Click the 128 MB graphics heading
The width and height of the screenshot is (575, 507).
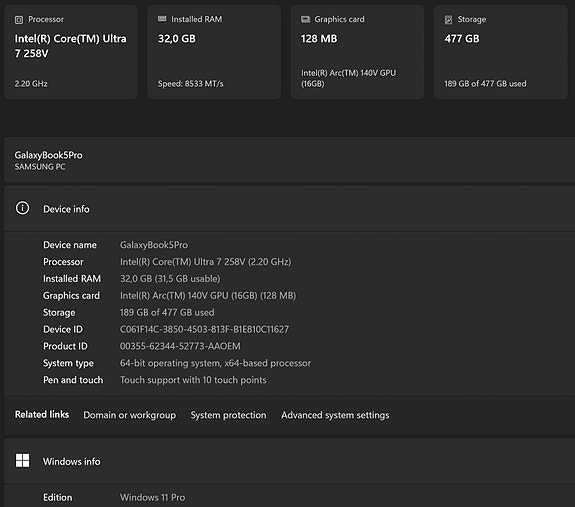[x=319, y=38]
